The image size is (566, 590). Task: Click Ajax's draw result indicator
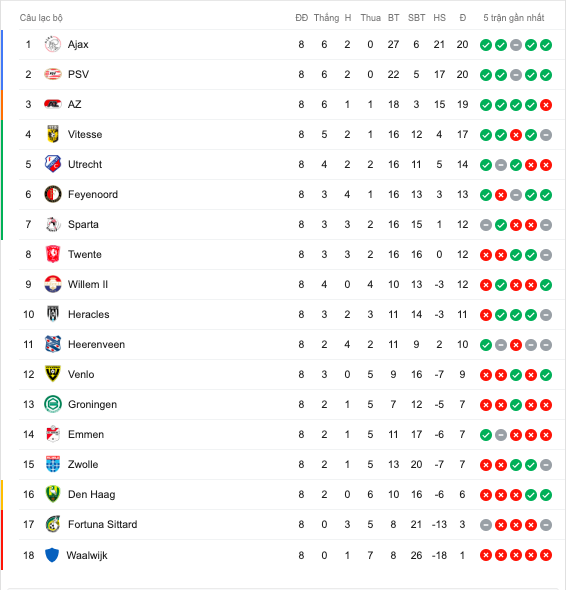click(x=516, y=45)
